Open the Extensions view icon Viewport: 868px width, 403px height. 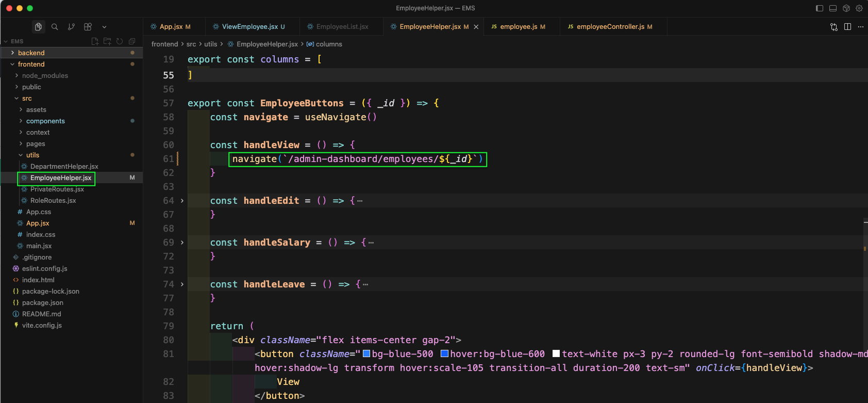(88, 27)
